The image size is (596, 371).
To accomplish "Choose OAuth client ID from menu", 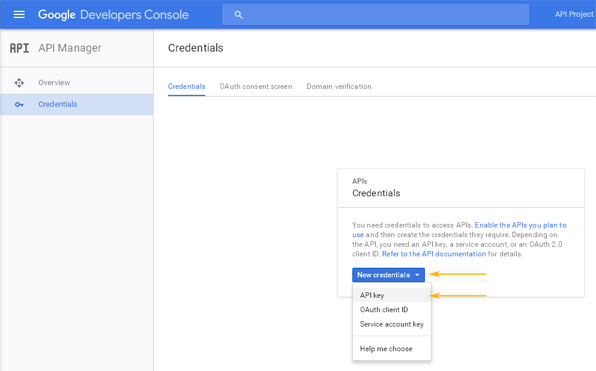I will click(392, 310).
